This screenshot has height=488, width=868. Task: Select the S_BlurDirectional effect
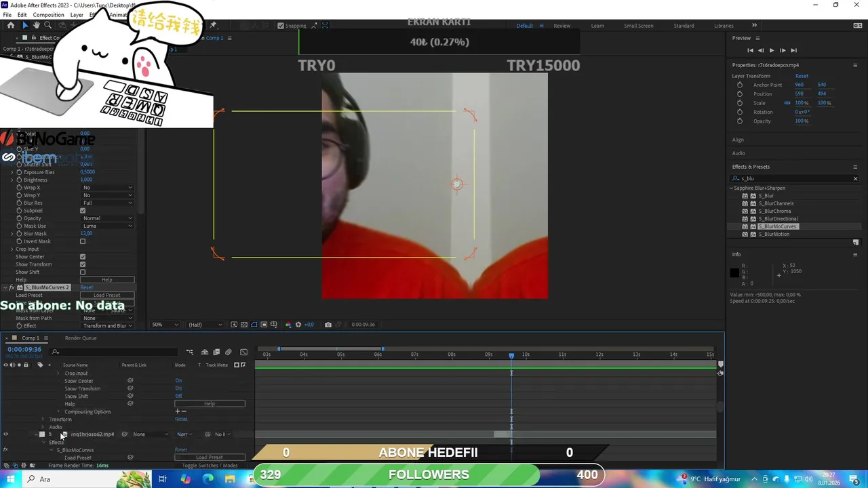pos(778,219)
